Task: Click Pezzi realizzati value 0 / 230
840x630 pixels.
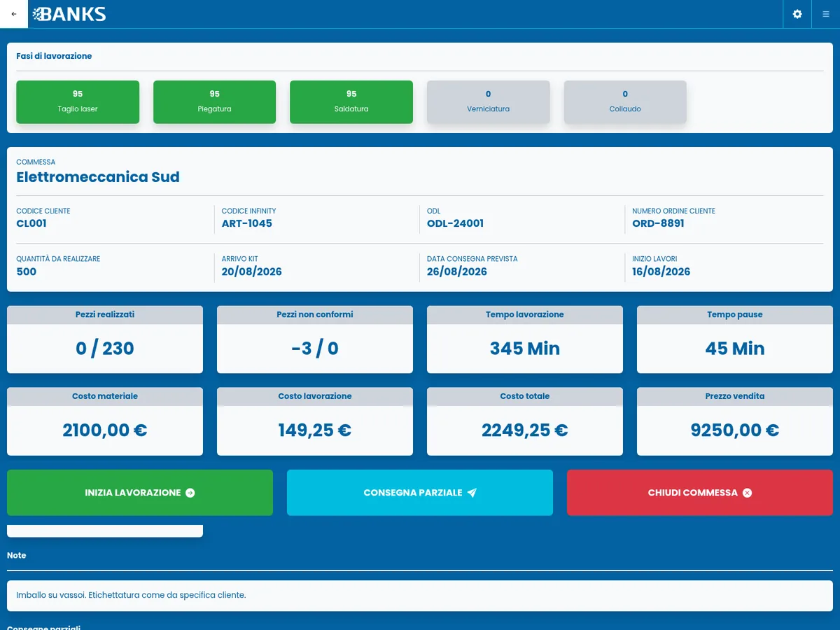Action: pyautogui.click(x=105, y=349)
